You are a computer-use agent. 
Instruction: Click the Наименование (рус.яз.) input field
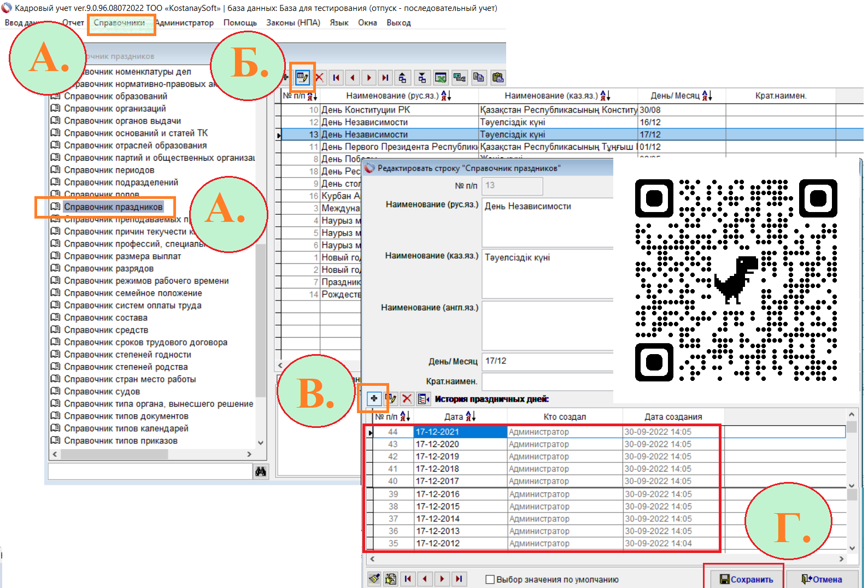(x=547, y=223)
